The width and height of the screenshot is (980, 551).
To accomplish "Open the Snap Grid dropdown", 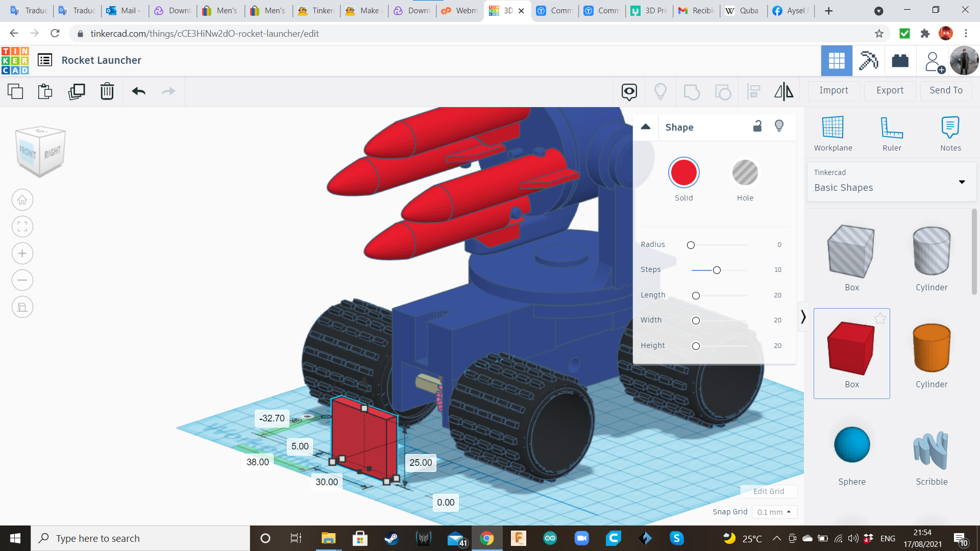I will [x=774, y=512].
